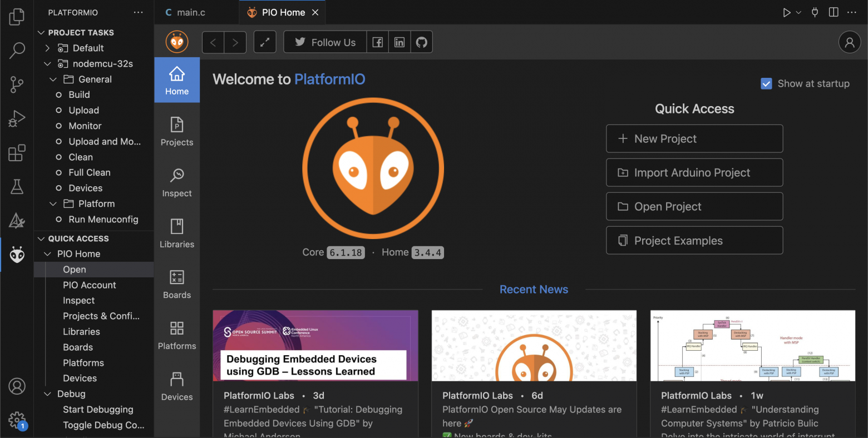
Task: Open Run and Debug view
Action: coord(17,118)
